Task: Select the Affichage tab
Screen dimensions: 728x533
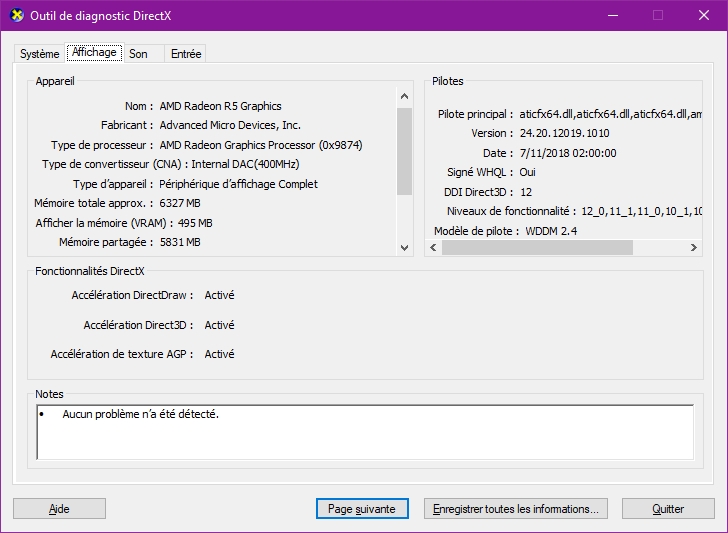Action: point(94,52)
